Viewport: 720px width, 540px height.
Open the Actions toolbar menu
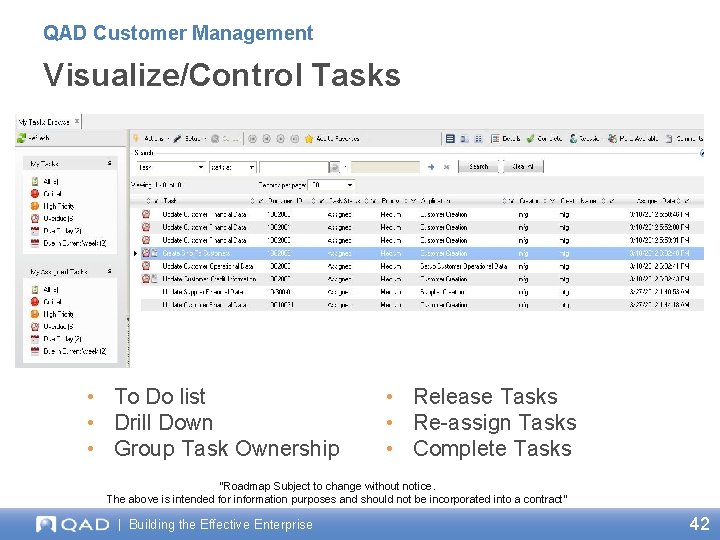coord(151,138)
